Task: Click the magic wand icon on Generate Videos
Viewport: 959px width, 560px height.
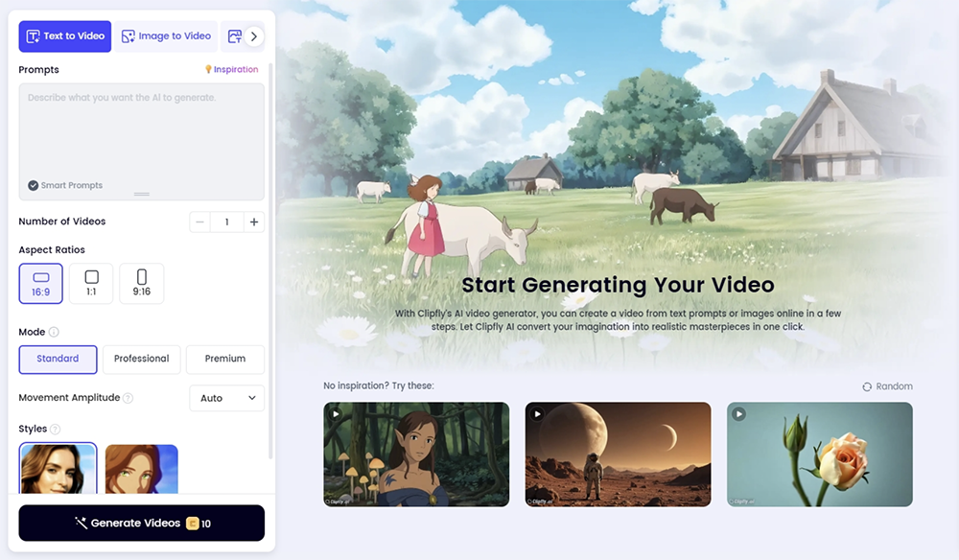Action: [81, 523]
